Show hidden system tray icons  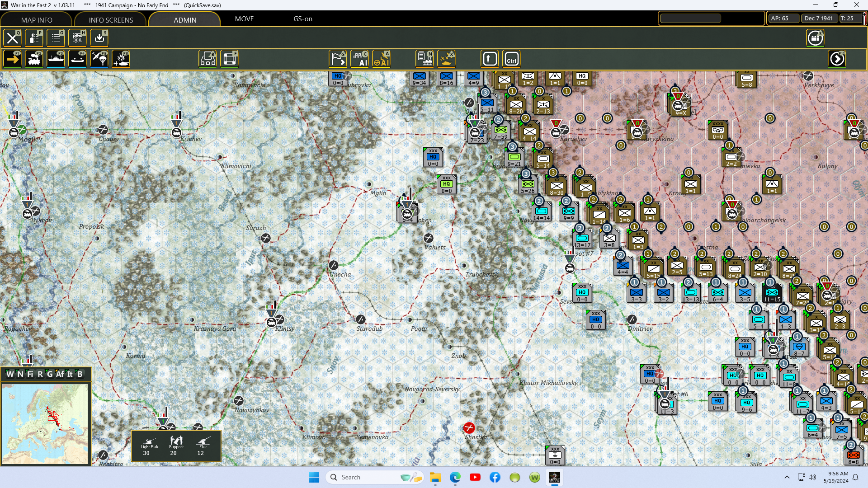[x=787, y=477]
